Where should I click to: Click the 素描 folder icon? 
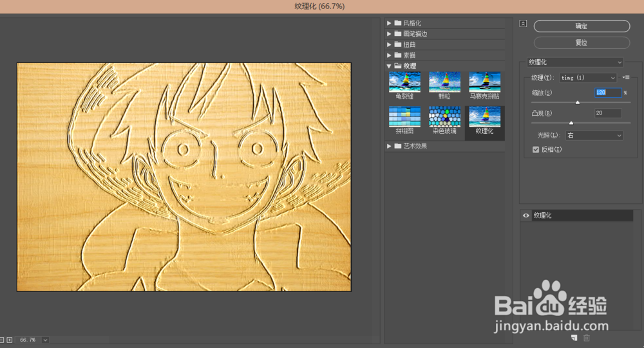(x=397, y=55)
